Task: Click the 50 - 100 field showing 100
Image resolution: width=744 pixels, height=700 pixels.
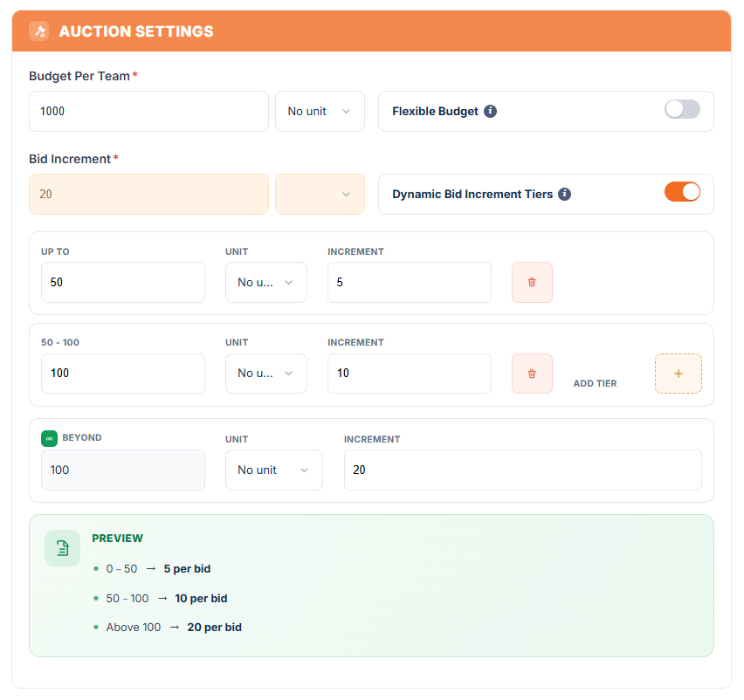Action: [123, 374]
